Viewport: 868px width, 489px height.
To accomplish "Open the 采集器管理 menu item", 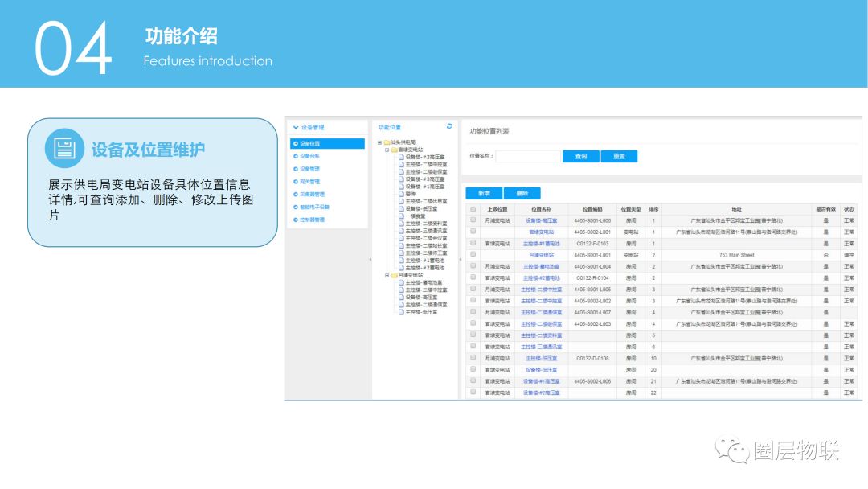I will 312,195.
